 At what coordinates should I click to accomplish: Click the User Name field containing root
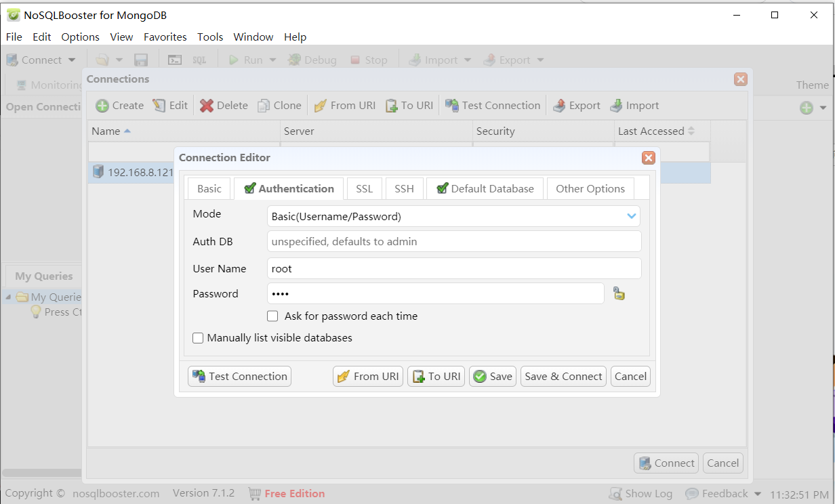click(x=454, y=269)
